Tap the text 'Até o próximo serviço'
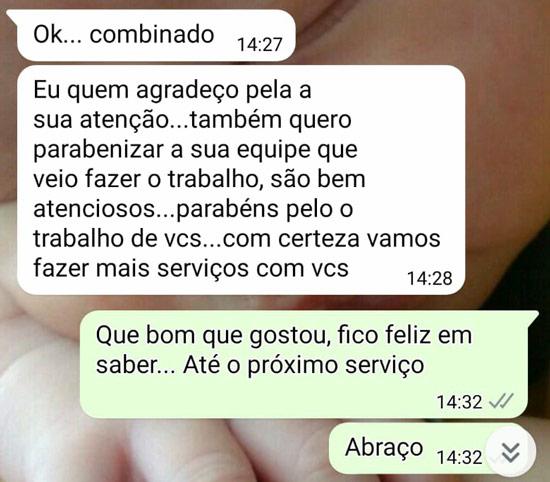The image size is (550, 482). pos(304,366)
